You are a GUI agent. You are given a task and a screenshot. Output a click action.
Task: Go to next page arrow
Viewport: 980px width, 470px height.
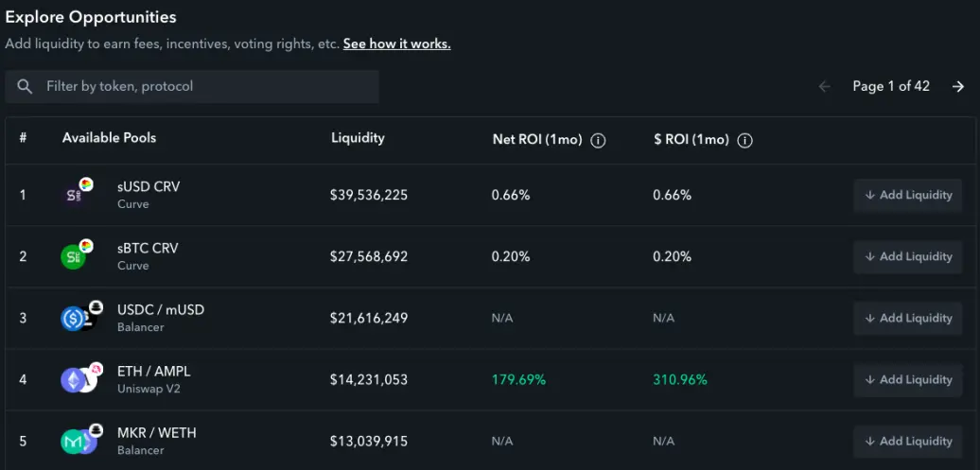(x=957, y=87)
